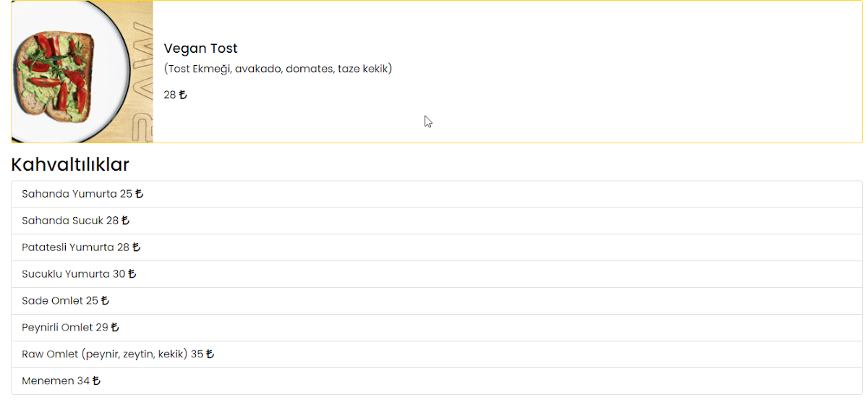
Task: Click the Vegan Tost food photo
Action: (x=82, y=72)
